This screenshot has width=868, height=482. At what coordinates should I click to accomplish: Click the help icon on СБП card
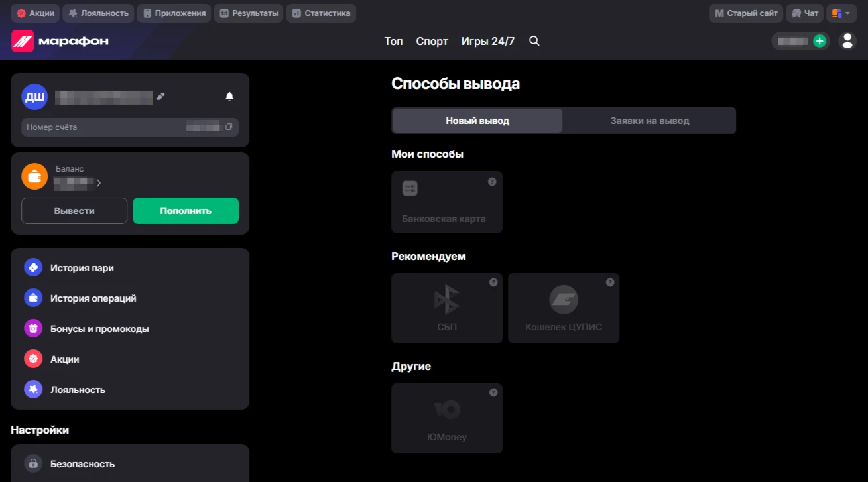point(493,282)
